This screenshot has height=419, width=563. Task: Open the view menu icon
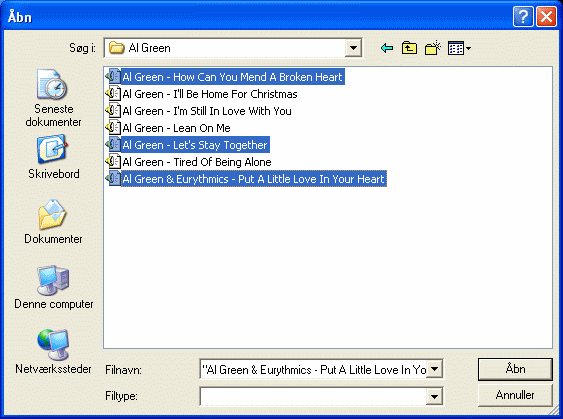point(459,48)
